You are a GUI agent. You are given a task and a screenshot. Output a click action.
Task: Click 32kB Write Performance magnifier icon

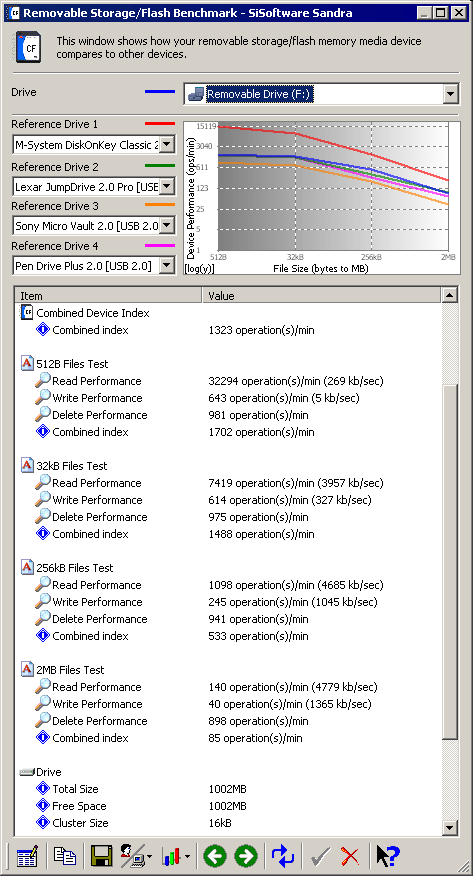point(42,499)
